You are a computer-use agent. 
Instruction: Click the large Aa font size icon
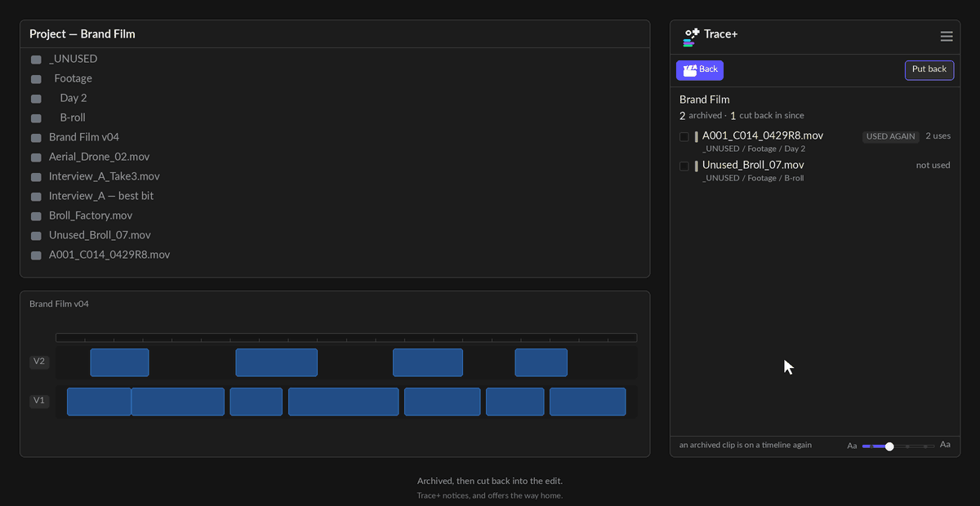945,445
